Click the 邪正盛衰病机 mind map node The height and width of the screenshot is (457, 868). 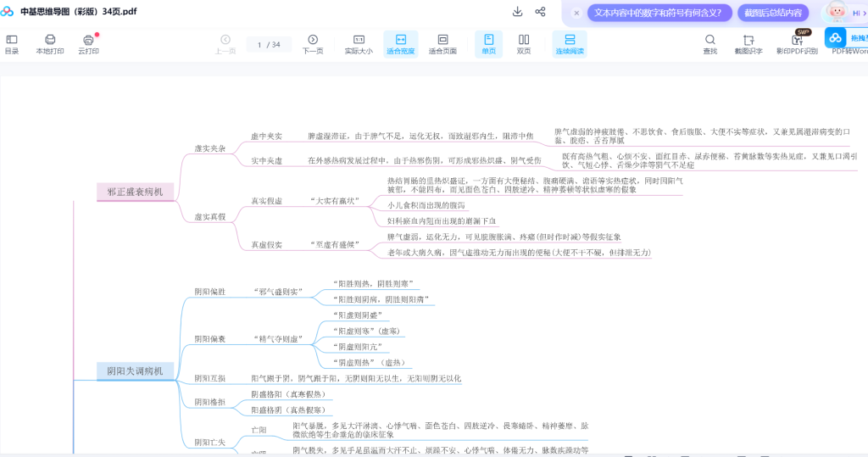point(135,192)
